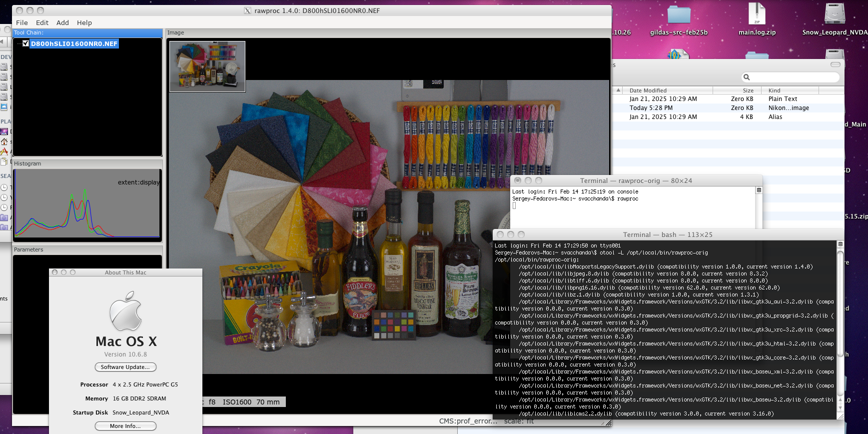Click the 'otool -L' command line in bash Terminal

click(x=601, y=253)
